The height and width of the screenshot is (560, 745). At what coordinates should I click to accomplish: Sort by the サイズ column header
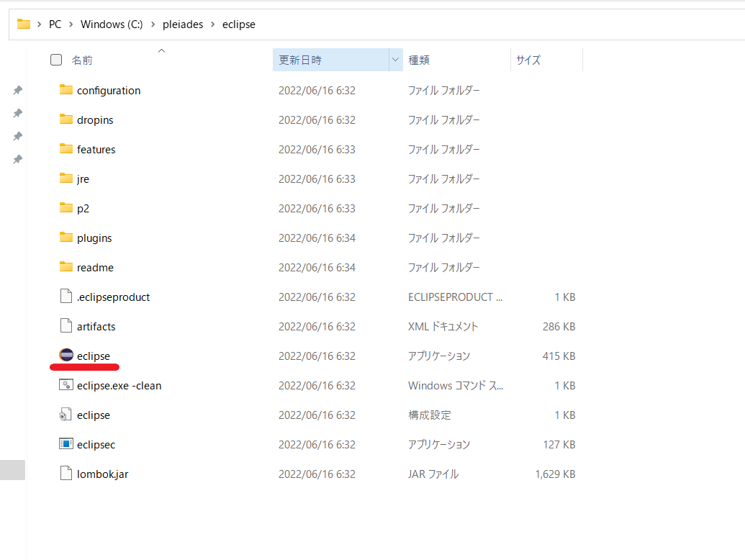528,60
